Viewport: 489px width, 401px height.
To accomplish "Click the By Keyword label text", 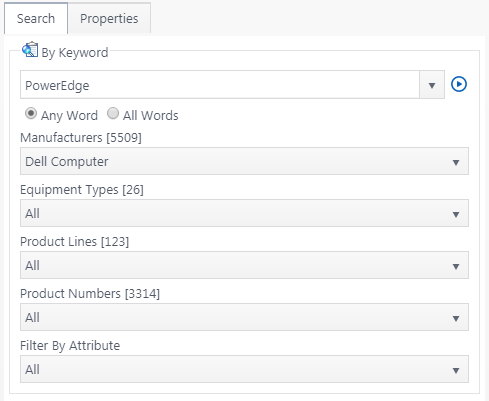I will click(75, 53).
